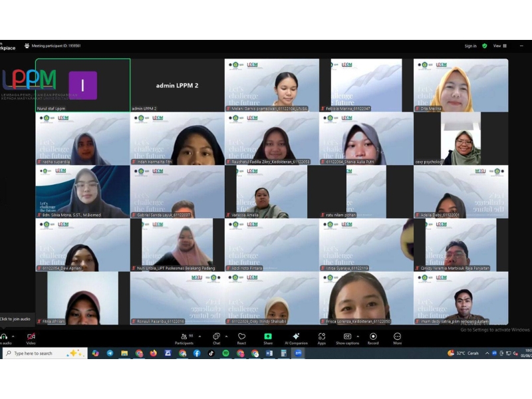Show hidden system tray icons chevron
532x399 pixels.
click(487, 353)
